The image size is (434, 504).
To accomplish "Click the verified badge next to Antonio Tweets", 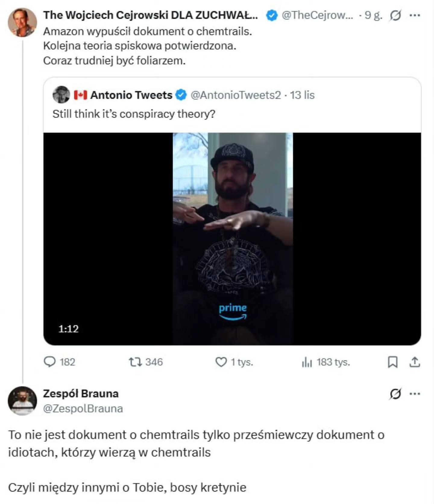I will (x=181, y=95).
